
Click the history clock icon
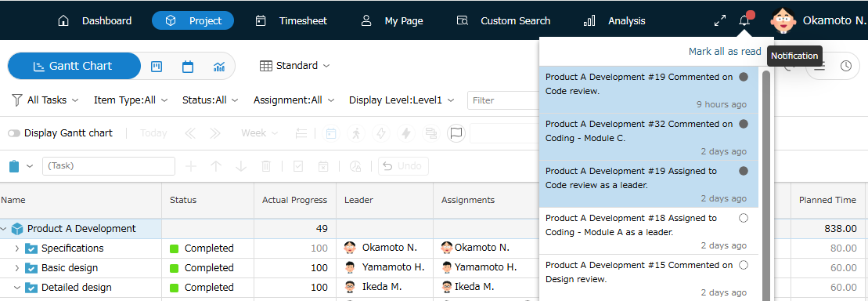pyautogui.click(x=846, y=66)
